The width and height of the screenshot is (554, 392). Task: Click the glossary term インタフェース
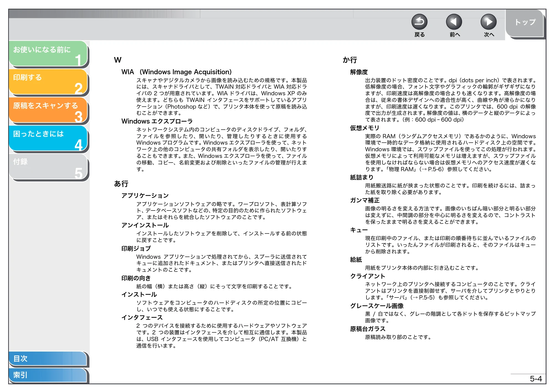142,317
